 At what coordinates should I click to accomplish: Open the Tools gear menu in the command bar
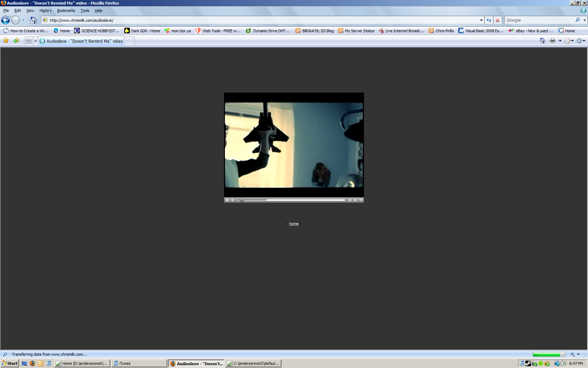[x=581, y=41]
